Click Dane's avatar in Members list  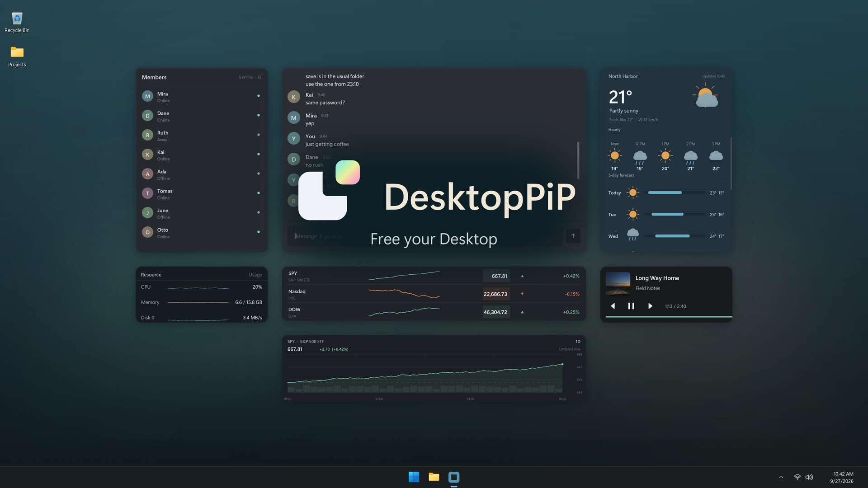(147, 116)
